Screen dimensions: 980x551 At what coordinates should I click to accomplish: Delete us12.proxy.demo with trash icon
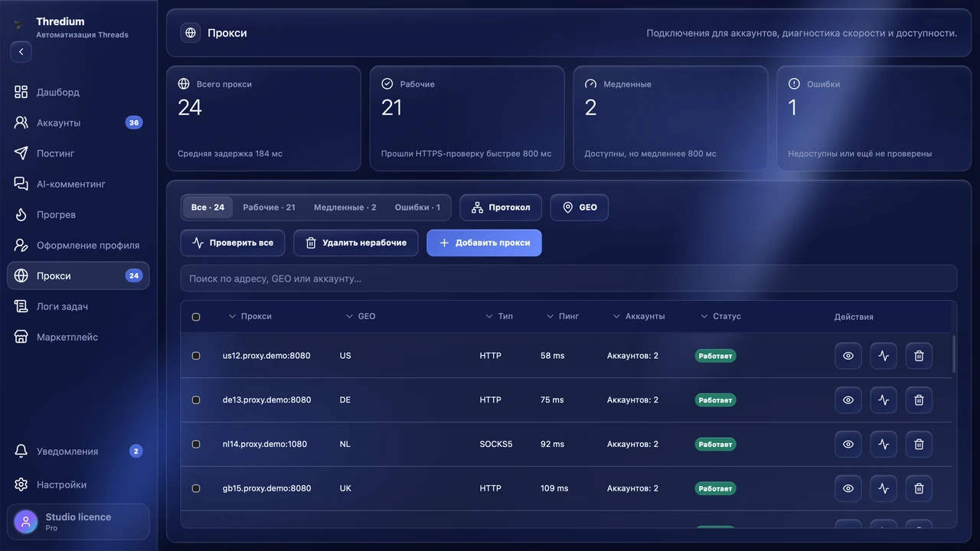tap(919, 356)
